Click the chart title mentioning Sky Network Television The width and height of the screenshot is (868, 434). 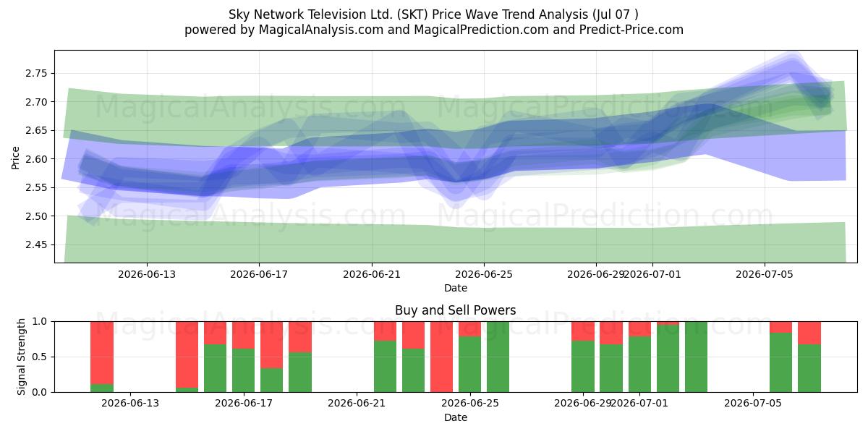434,14
